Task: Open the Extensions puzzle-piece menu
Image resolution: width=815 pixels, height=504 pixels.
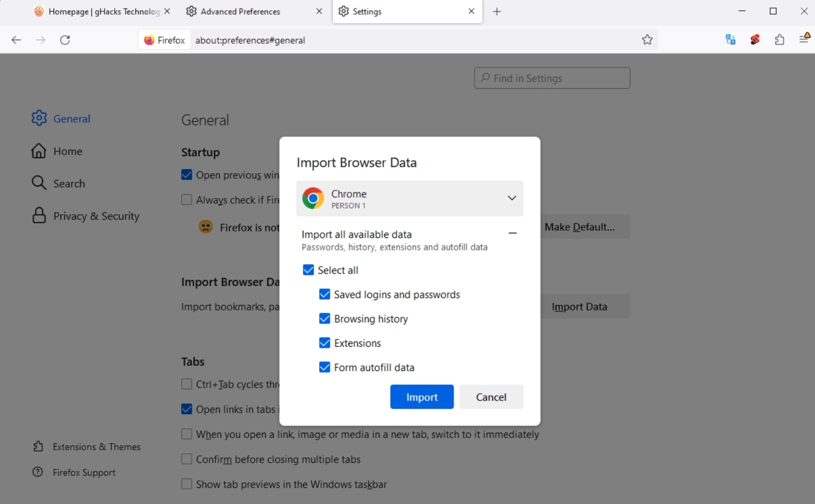Action: (x=779, y=40)
